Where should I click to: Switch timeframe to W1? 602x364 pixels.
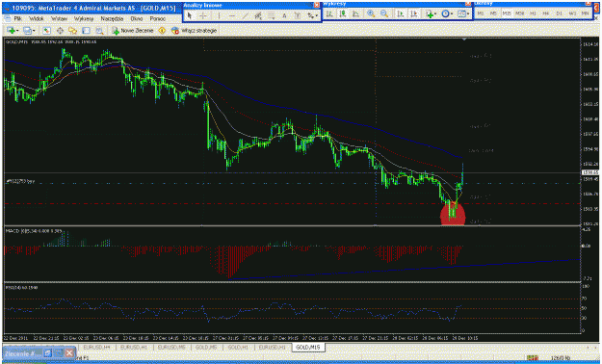tap(572, 13)
